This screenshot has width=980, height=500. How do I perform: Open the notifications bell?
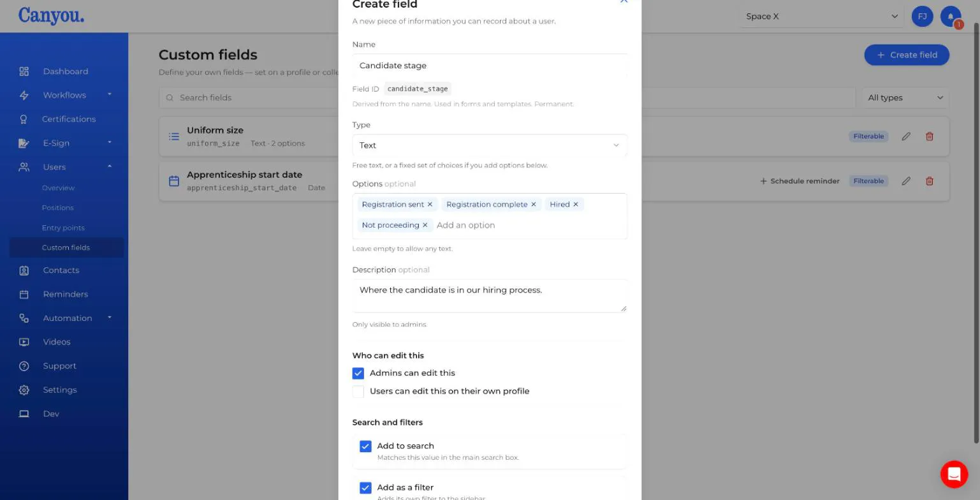[x=951, y=17]
